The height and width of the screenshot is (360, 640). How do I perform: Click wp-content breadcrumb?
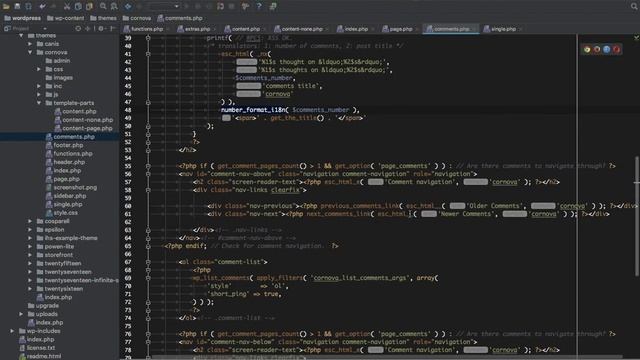point(66,18)
